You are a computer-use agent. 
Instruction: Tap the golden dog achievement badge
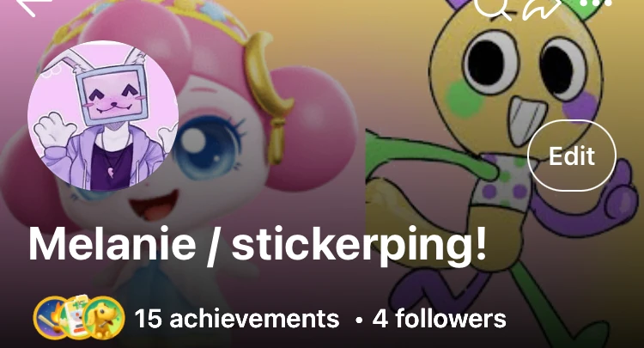click(104, 318)
